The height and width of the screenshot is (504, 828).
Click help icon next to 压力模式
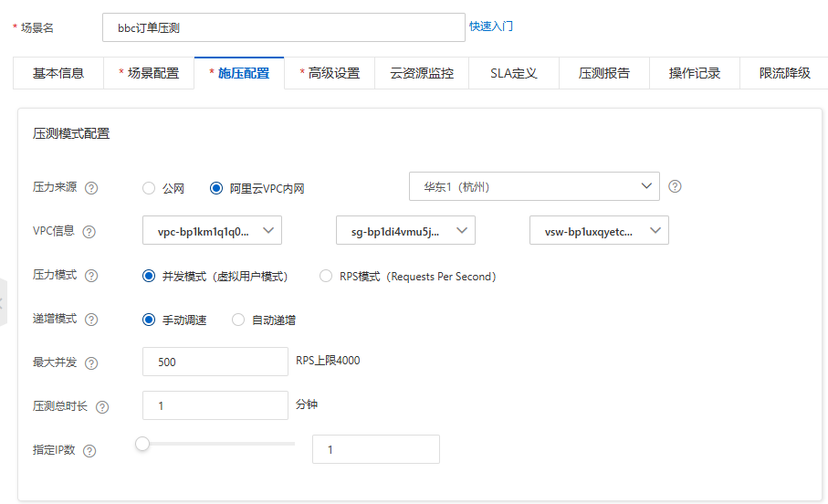click(x=91, y=276)
